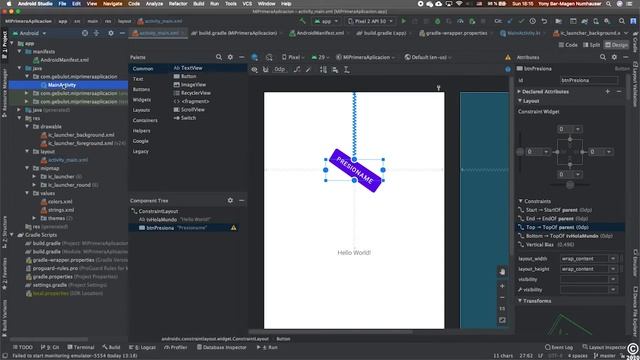
Task: Run the app with the green play button
Action: coord(403,21)
